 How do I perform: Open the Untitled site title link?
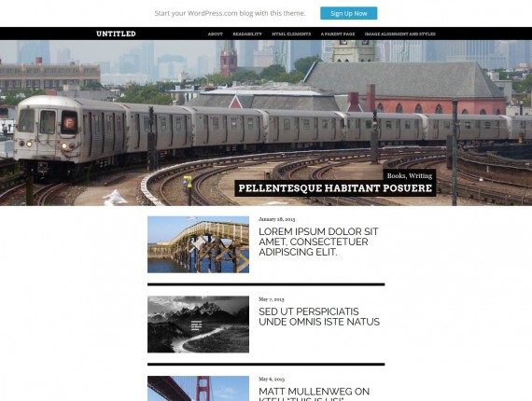pos(116,34)
